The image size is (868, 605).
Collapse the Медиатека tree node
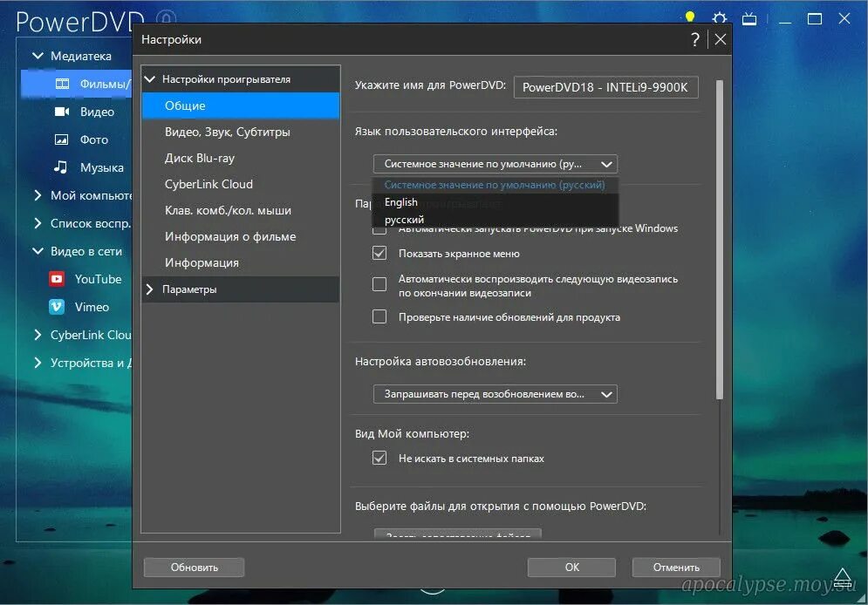(x=38, y=55)
